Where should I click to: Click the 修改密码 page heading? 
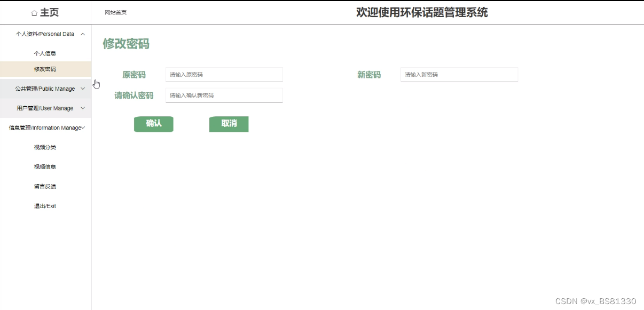tap(126, 44)
